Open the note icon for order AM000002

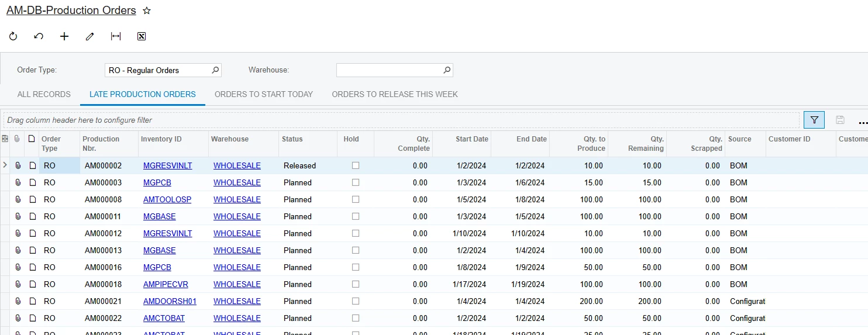point(32,165)
